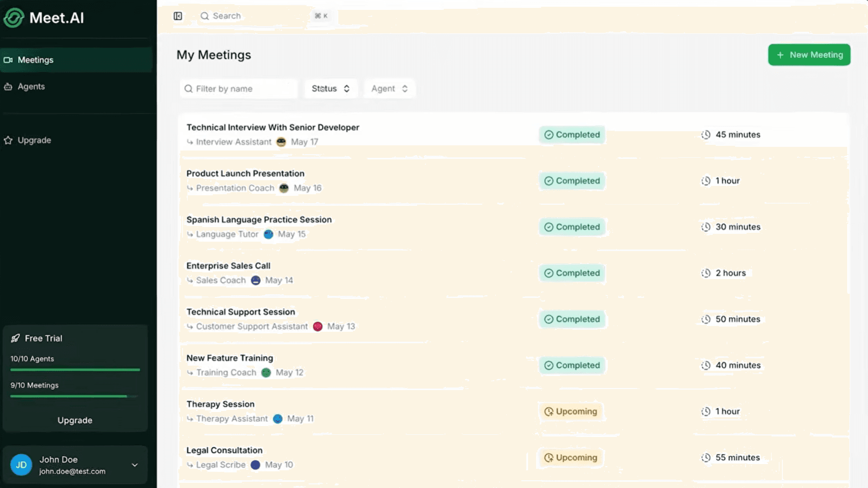Click the JD user avatar
The image size is (868, 488).
[21, 465]
